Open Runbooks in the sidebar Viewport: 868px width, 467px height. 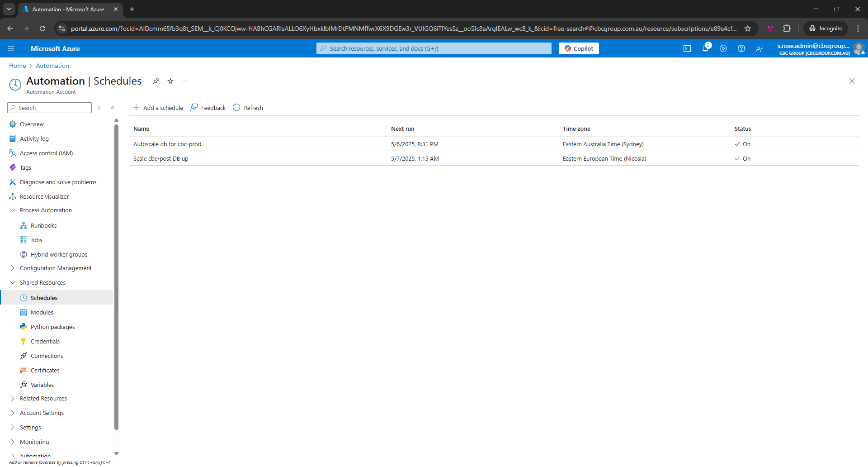(x=43, y=226)
